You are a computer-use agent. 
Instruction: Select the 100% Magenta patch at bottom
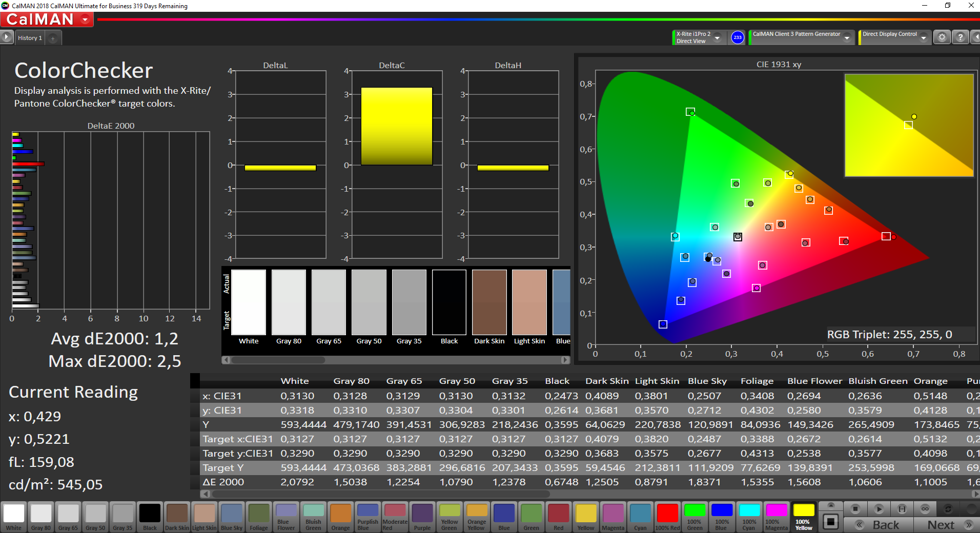776,517
